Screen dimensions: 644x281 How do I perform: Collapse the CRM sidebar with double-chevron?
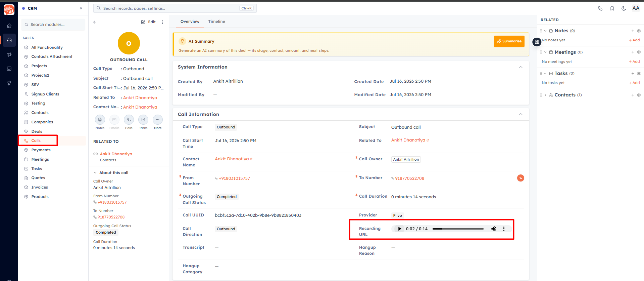(x=81, y=8)
